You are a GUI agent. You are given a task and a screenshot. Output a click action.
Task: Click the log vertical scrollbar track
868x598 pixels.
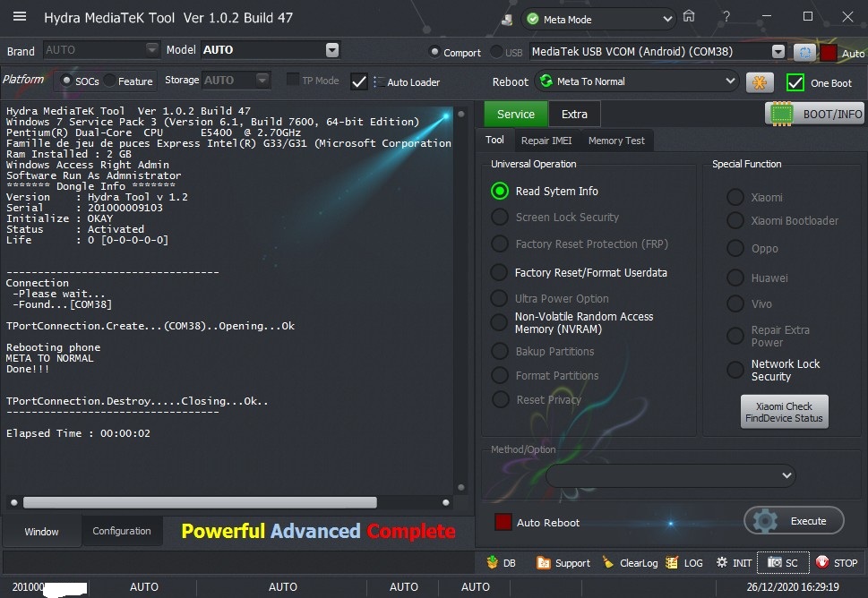[460, 302]
